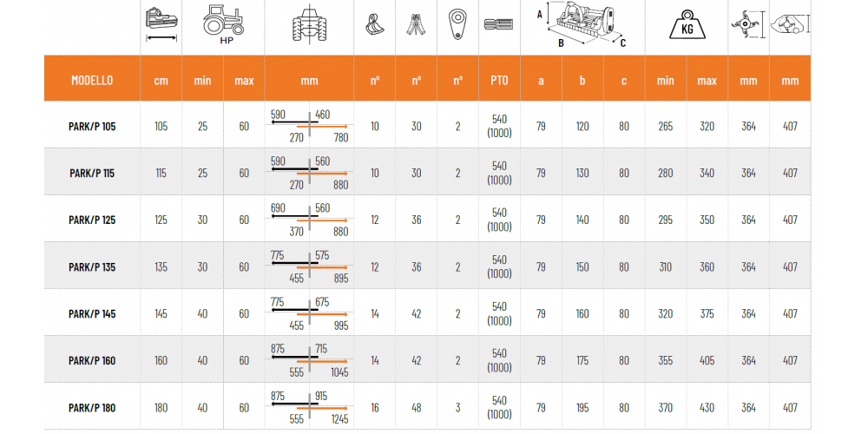Viewport: 868px width, 434px height.
Task: Select the PTO shaft icon
Action: coord(499,27)
